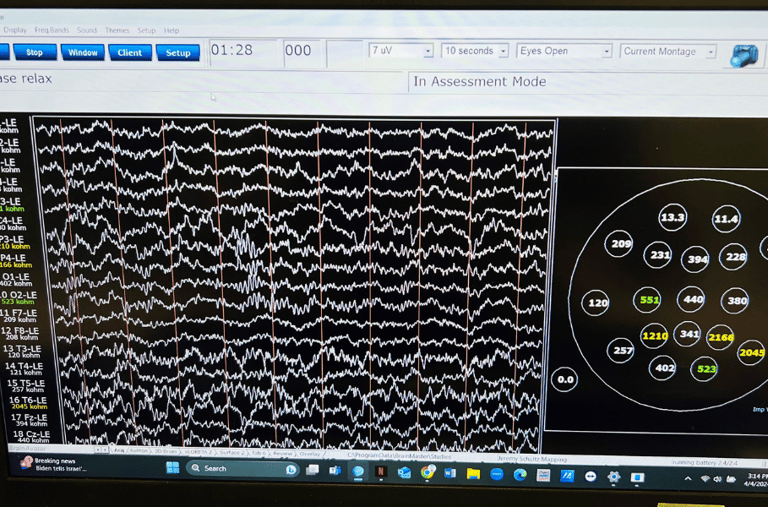The image size is (768, 507).
Task: Select the 551 electrode on head map
Action: [648, 300]
